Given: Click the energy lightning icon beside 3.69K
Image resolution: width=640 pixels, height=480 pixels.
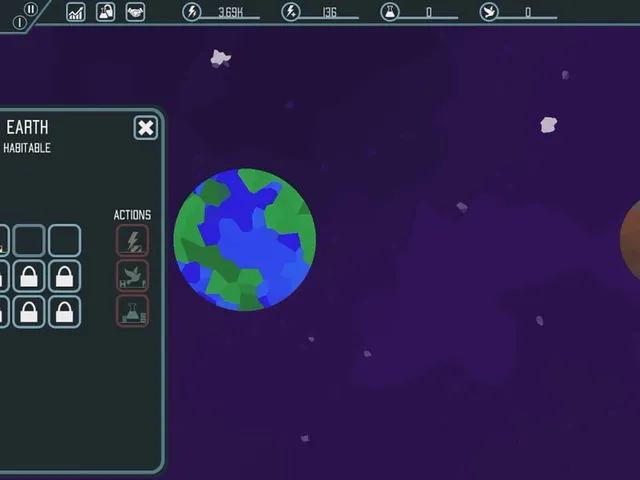Looking at the screenshot, I should pos(191,12).
